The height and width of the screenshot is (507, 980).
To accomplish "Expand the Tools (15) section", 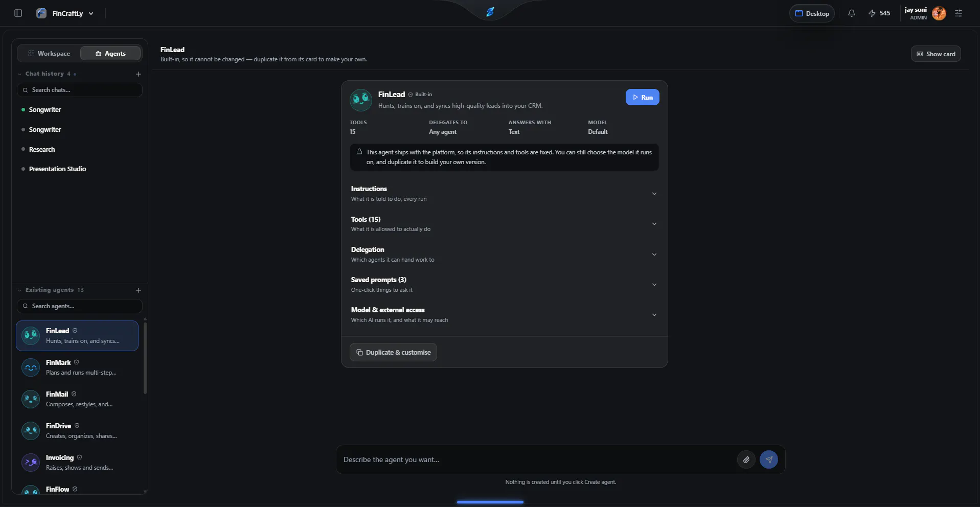I will [x=504, y=224].
